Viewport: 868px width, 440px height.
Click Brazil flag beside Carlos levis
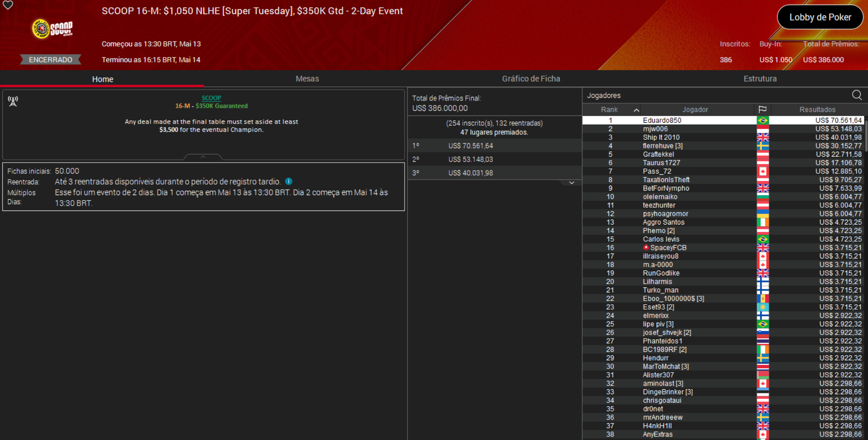click(x=763, y=239)
